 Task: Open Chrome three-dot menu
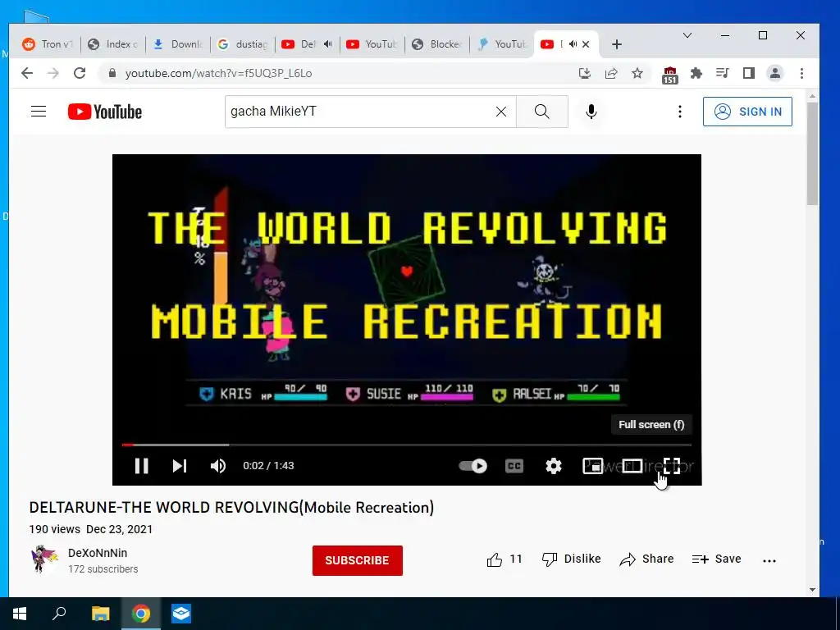point(801,73)
